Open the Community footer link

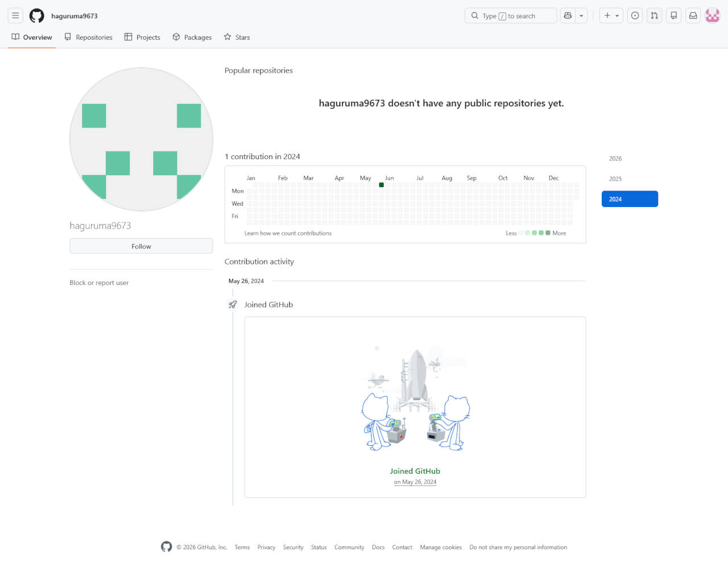tap(349, 548)
